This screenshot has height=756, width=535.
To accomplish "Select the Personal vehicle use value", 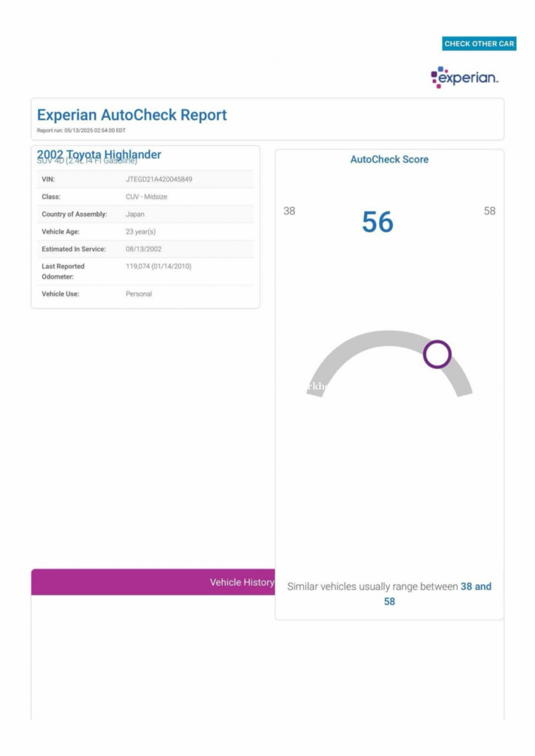I will coord(139,294).
